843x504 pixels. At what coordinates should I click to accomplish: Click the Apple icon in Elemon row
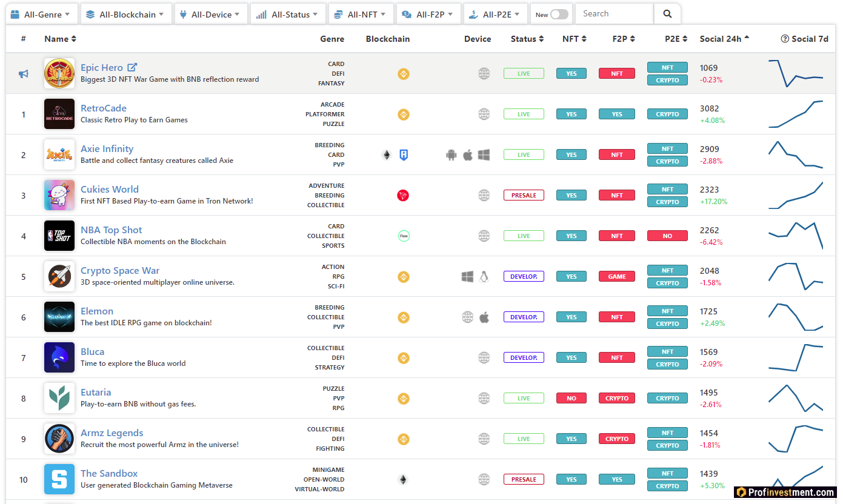(484, 317)
